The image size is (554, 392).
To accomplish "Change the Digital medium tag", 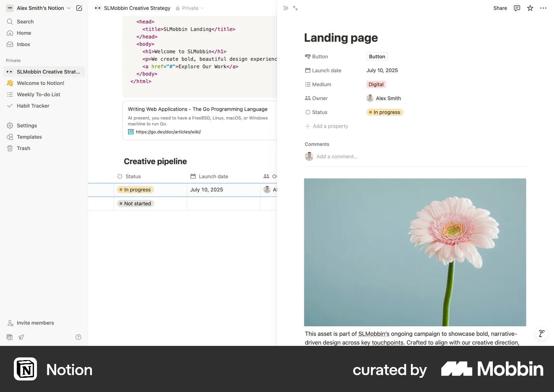I will tap(376, 85).
